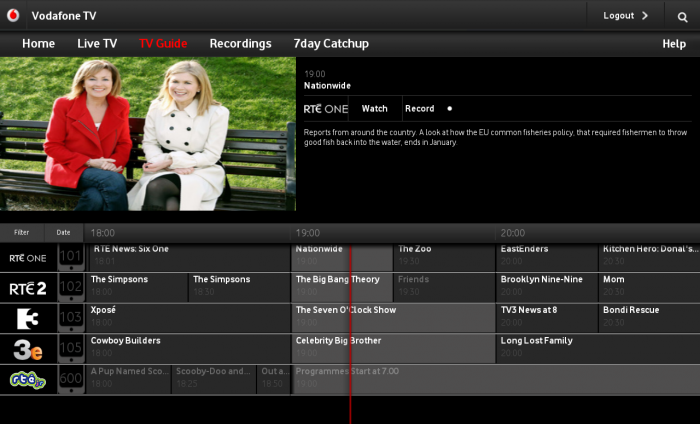Screen dimensions: 700x424
Task: Select Cowboy Builders listing
Action: click(x=188, y=349)
